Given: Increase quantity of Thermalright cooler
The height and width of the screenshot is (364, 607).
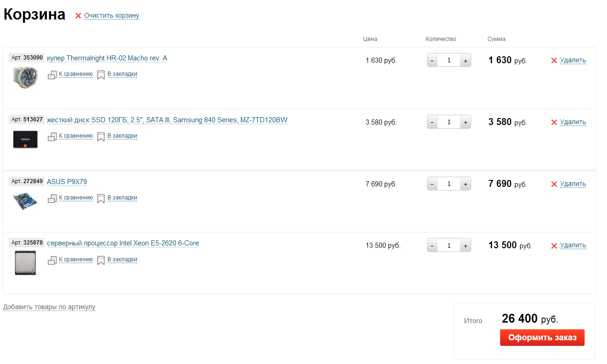Looking at the screenshot, I should point(465,60).
